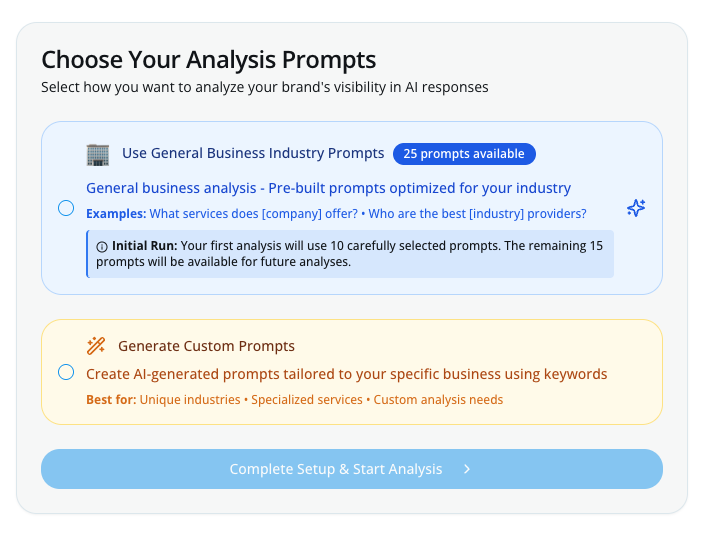Click the magic wand icon

pos(96,346)
